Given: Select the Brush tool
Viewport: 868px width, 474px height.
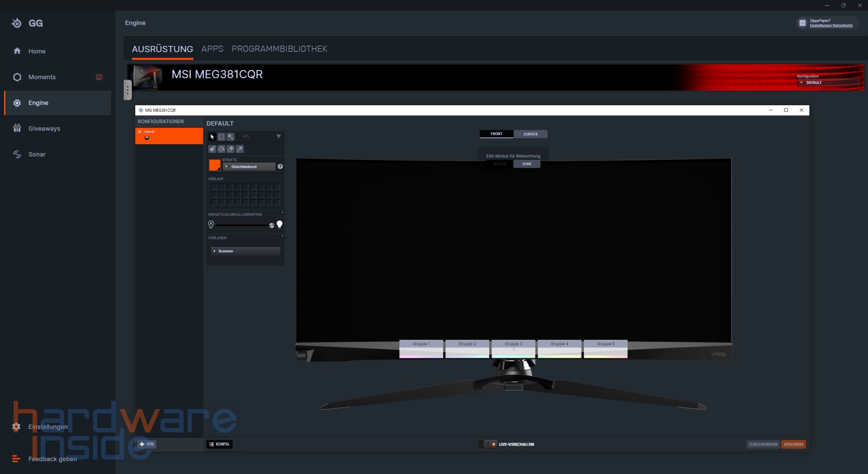Looking at the screenshot, I should [x=212, y=149].
